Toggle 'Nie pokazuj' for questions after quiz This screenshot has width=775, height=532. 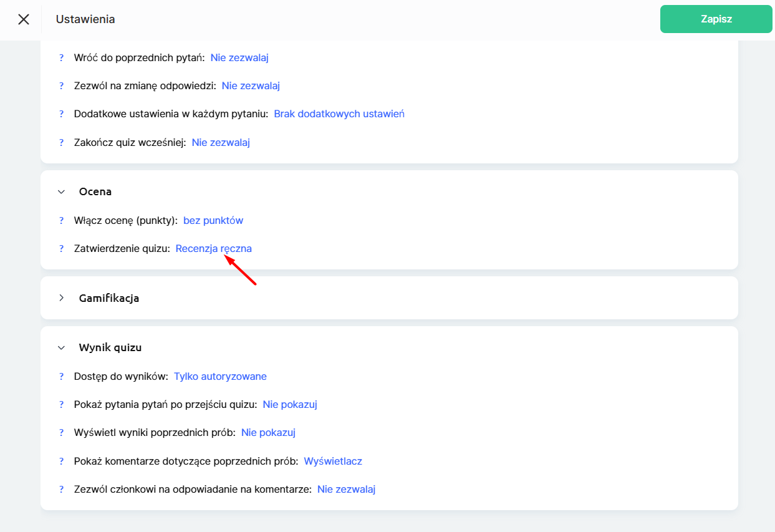[290, 404]
